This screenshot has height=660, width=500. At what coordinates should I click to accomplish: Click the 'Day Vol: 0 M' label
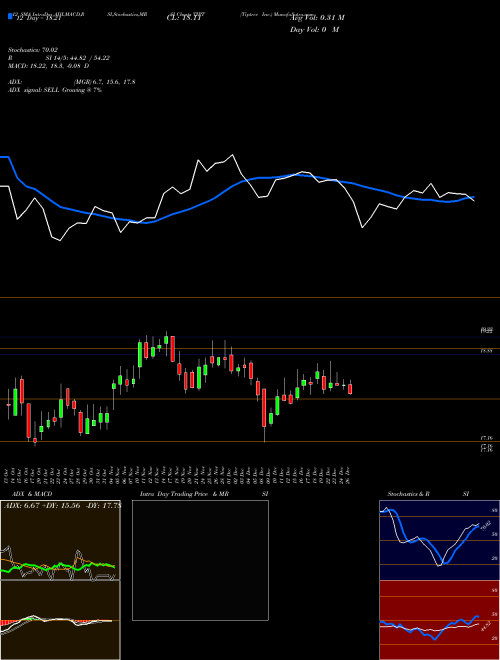point(314,30)
